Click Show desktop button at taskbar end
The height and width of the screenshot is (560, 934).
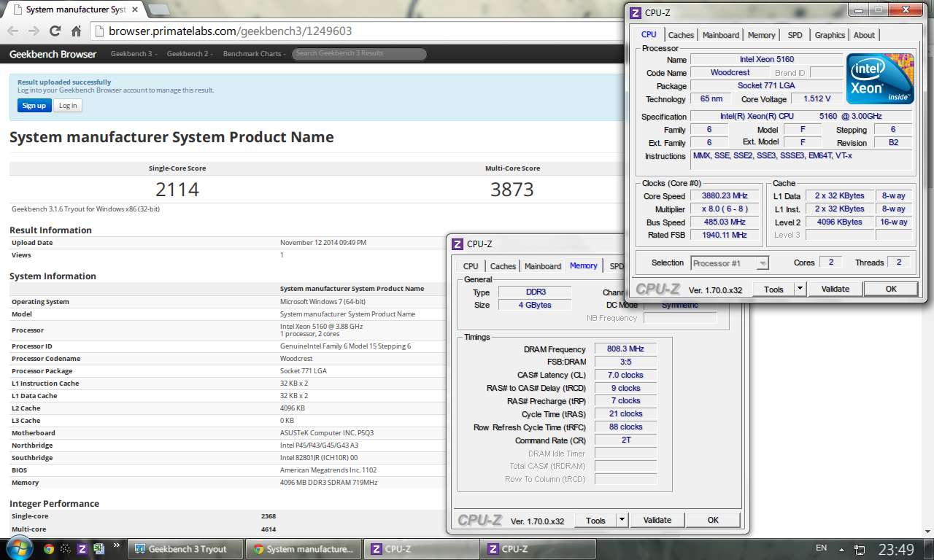tap(928, 549)
